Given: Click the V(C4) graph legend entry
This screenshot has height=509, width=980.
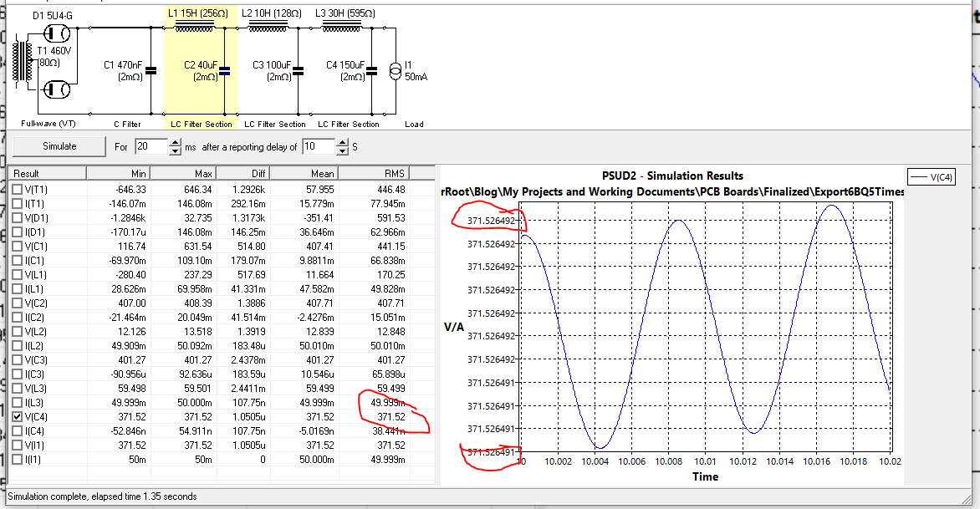Looking at the screenshot, I should (931, 177).
